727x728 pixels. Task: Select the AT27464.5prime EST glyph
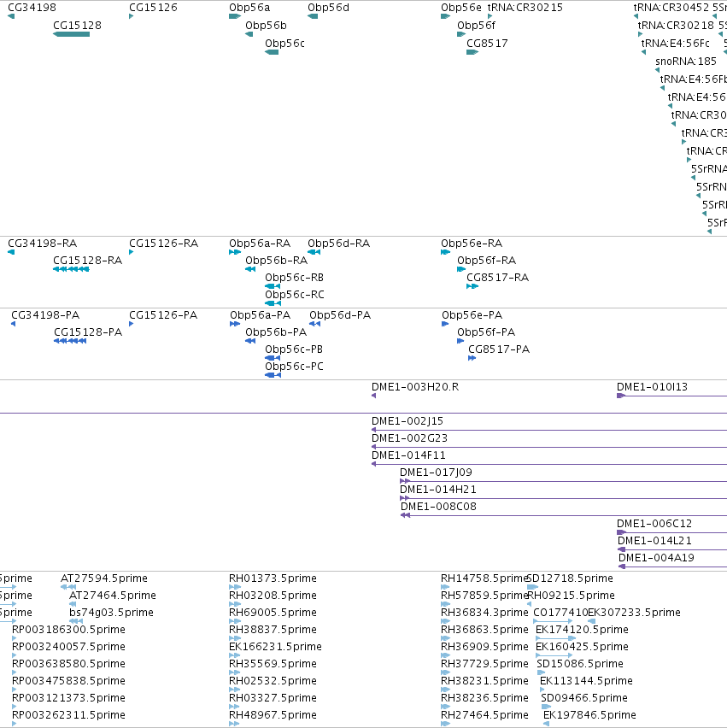pyautogui.click(x=73, y=604)
